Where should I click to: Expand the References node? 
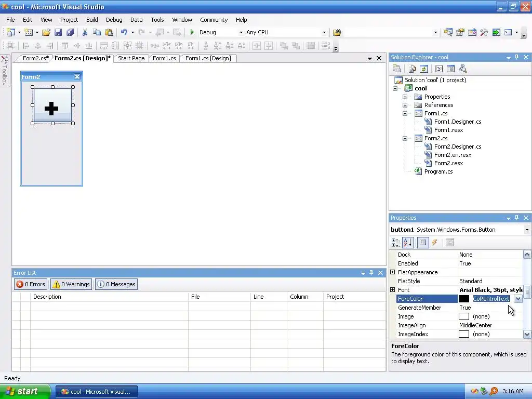point(405,105)
